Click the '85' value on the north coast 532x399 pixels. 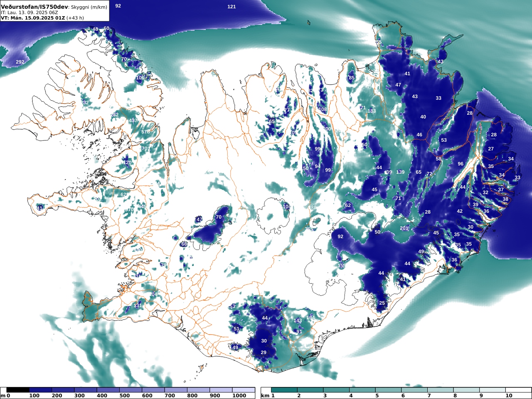click(x=352, y=78)
